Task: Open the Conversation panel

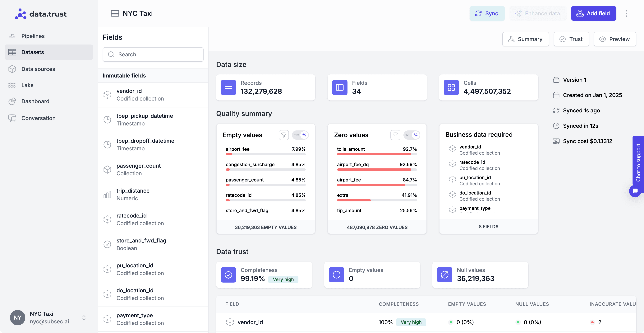Action: pyautogui.click(x=38, y=118)
